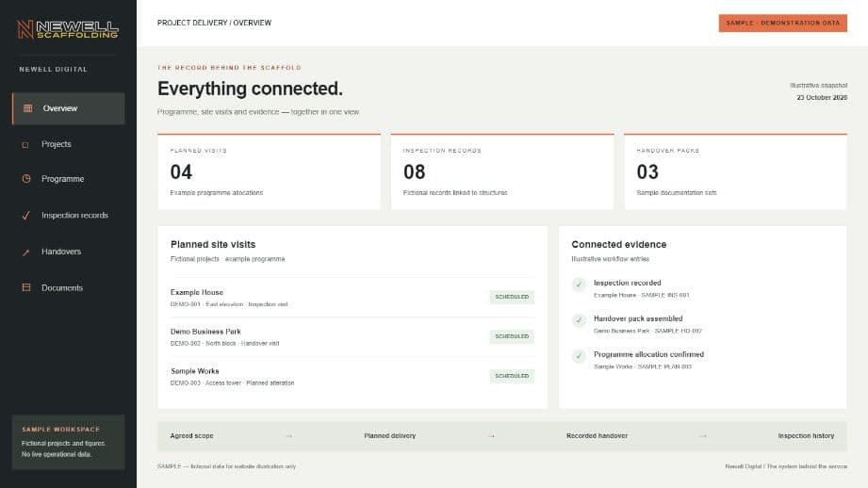Click the Handovers arrow icon

pos(26,252)
